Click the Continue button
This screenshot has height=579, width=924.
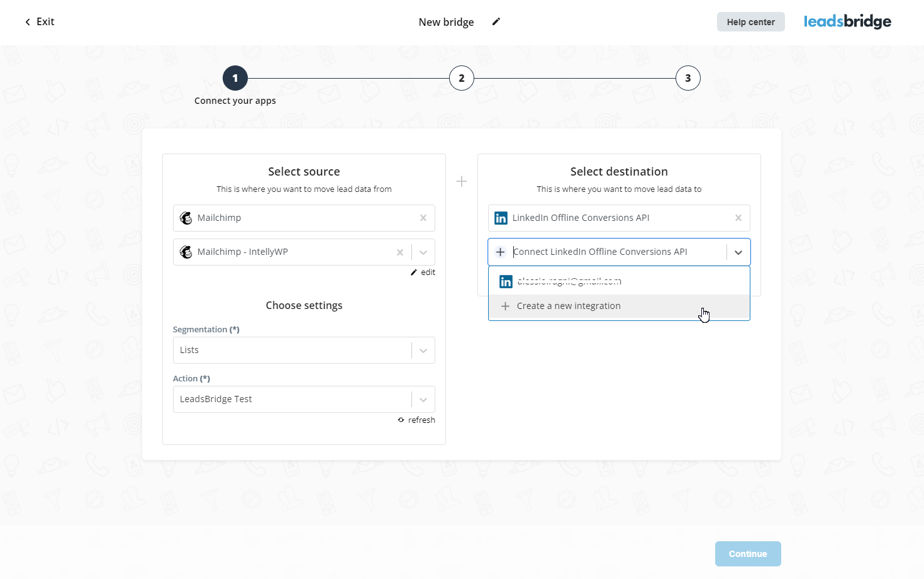[x=748, y=554]
